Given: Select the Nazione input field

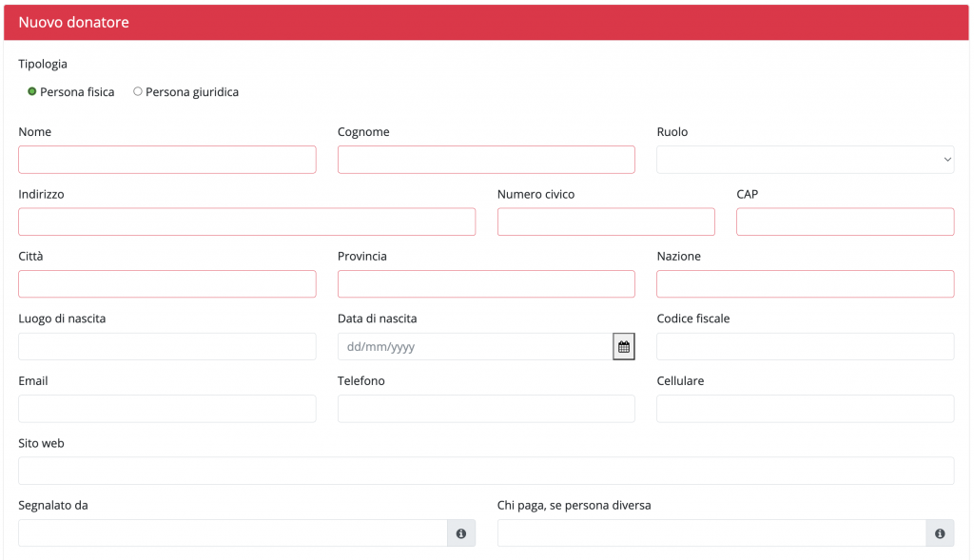Looking at the screenshot, I should coord(805,283).
